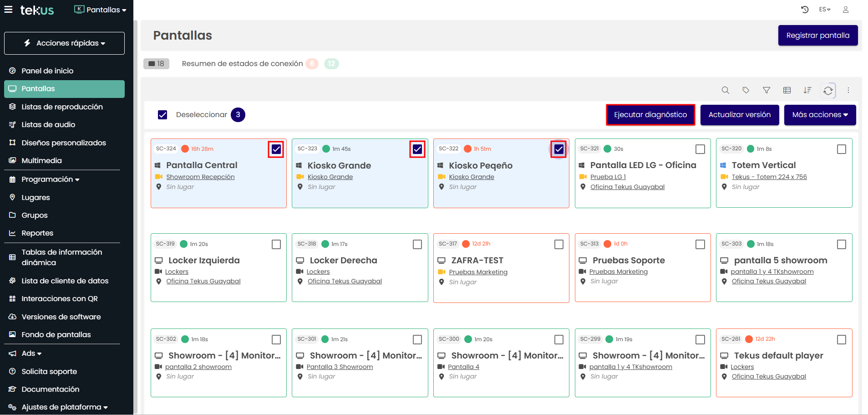Open the sort order icon
This screenshot has width=868, height=415.
pos(807,90)
